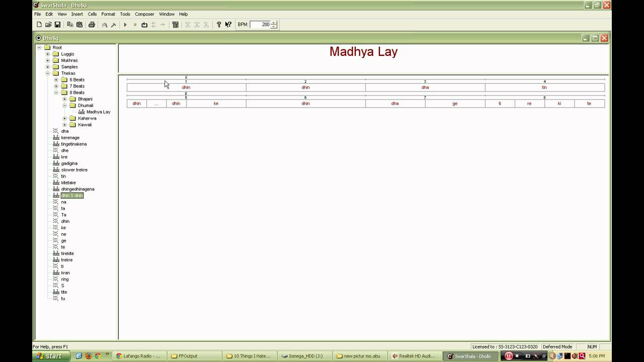This screenshot has width=644, height=362.
Task: Select the tingetinakena phrase item
Action: tap(73, 144)
